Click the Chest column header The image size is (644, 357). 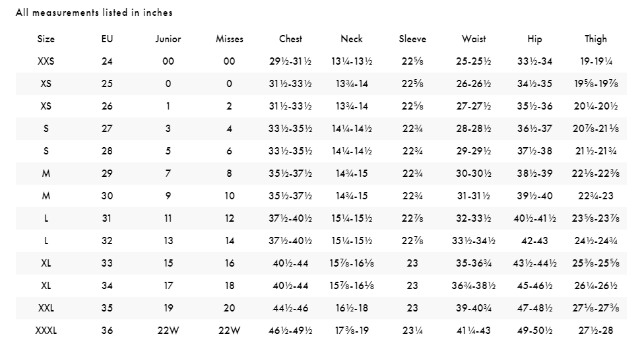(x=290, y=39)
